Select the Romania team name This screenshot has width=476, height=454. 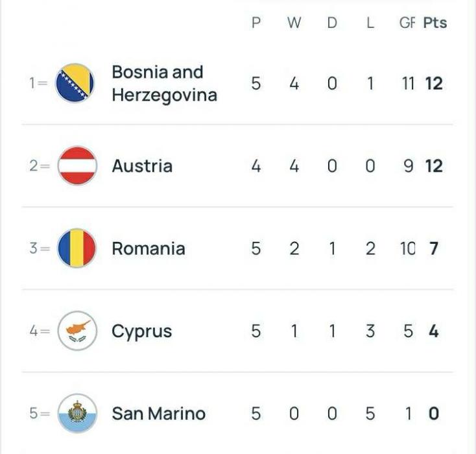point(149,248)
